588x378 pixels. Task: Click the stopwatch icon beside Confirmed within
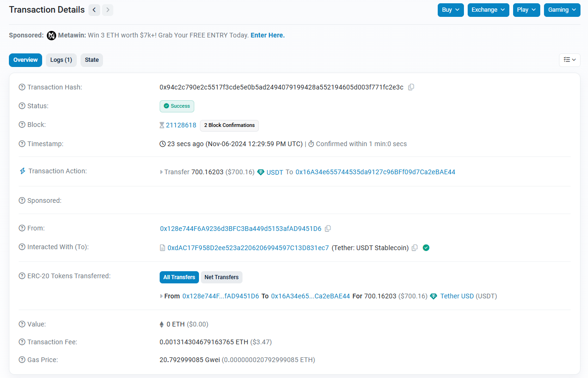[311, 144]
